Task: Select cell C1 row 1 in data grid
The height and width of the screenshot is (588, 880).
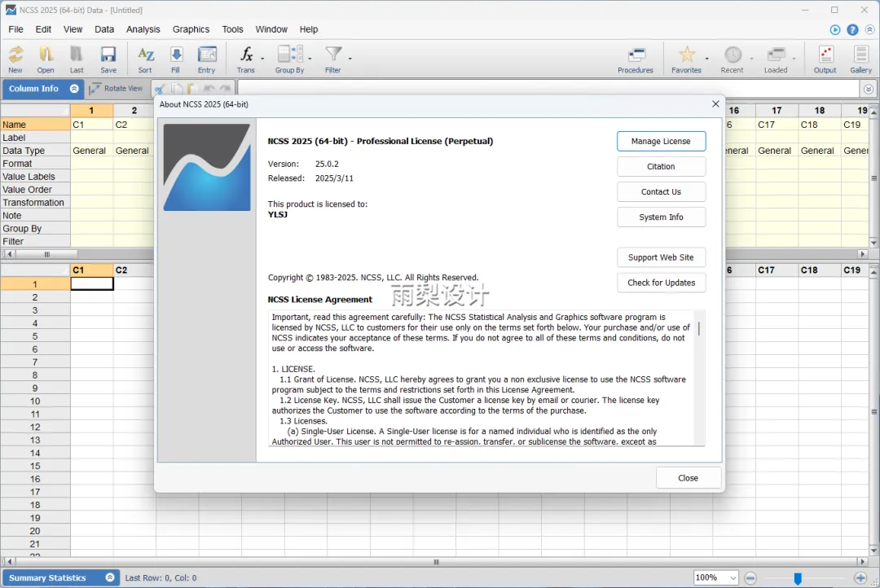Action: 92,284
